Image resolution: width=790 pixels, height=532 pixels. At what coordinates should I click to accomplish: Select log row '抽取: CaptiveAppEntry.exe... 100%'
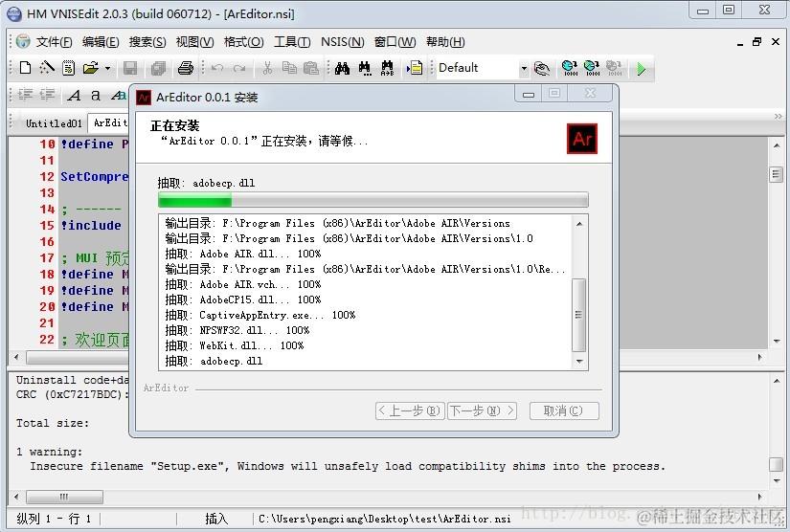click(x=260, y=315)
